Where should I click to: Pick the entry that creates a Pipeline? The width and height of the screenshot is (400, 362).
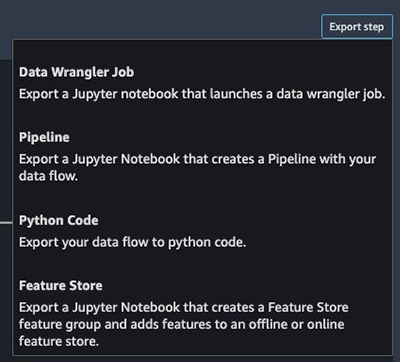pos(202,157)
